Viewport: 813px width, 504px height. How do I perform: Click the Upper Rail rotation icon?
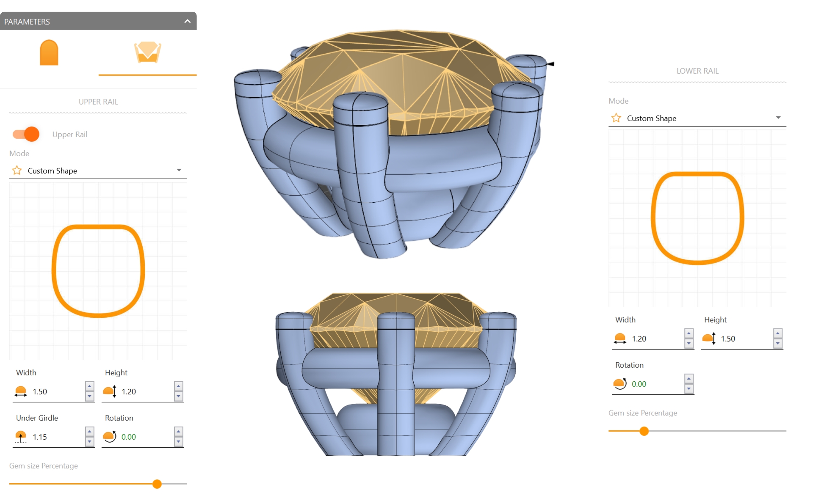(x=110, y=437)
